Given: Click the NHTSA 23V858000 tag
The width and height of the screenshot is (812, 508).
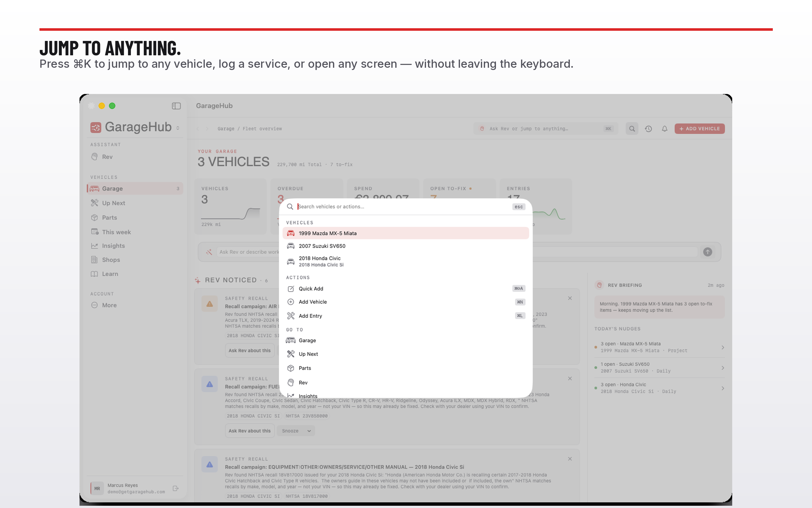Looking at the screenshot, I should 307,416.
